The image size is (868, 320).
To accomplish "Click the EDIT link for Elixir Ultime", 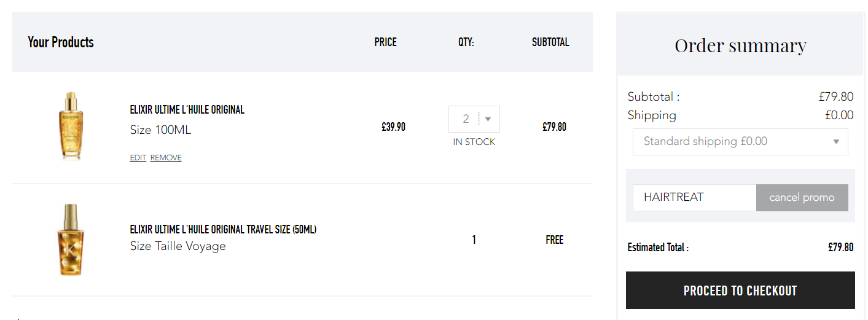I will point(138,158).
